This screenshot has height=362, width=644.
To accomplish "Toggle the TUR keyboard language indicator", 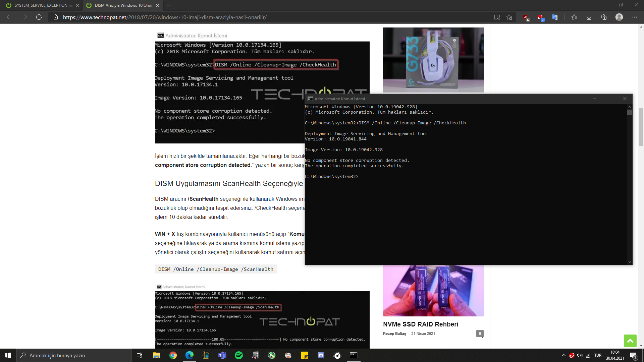I will [598, 355].
